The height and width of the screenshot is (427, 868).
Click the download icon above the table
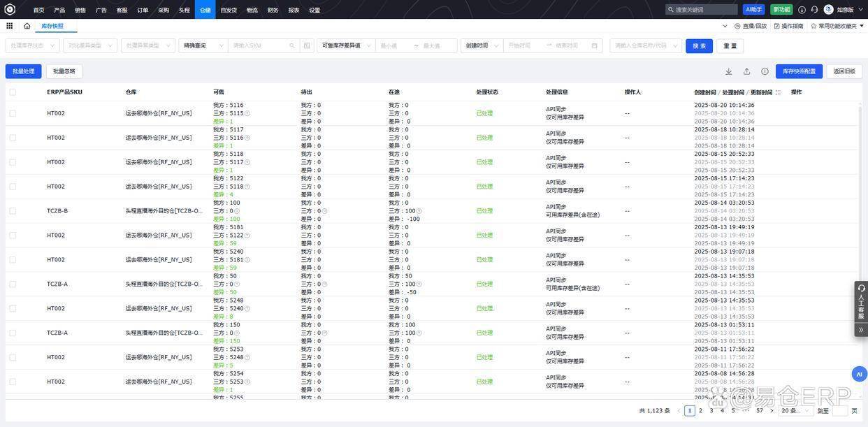pos(729,71)
